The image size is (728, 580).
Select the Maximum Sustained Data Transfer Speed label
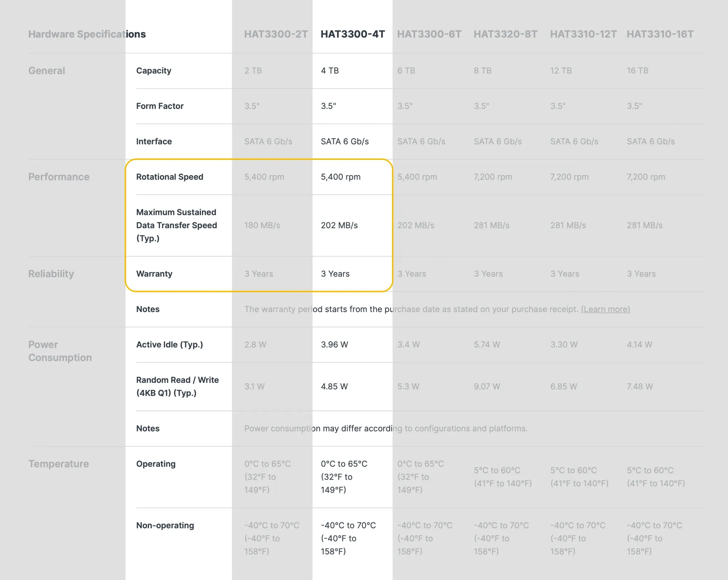(x=177, y=225)
